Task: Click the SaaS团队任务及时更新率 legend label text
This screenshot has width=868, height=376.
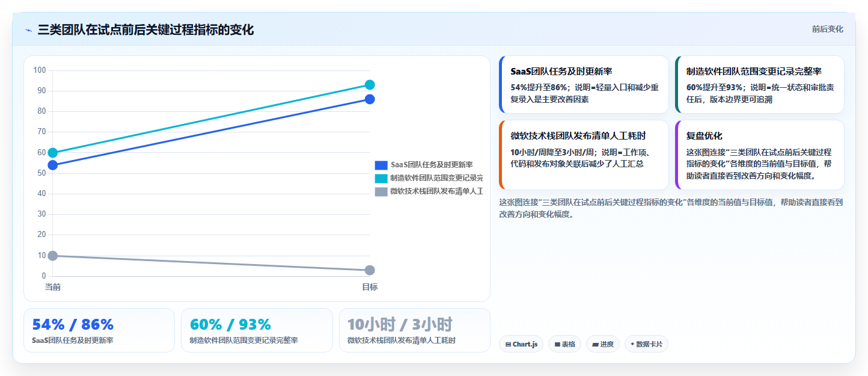Action: (432, 165)
